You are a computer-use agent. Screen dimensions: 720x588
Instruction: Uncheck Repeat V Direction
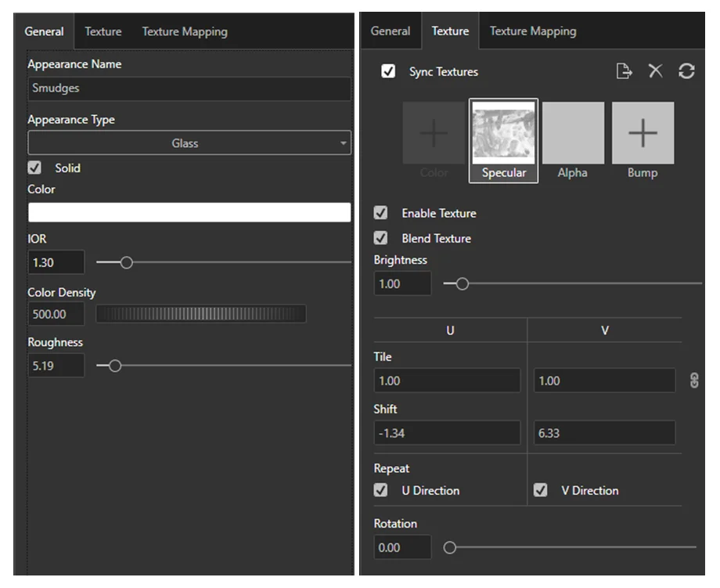pos(541,490)
